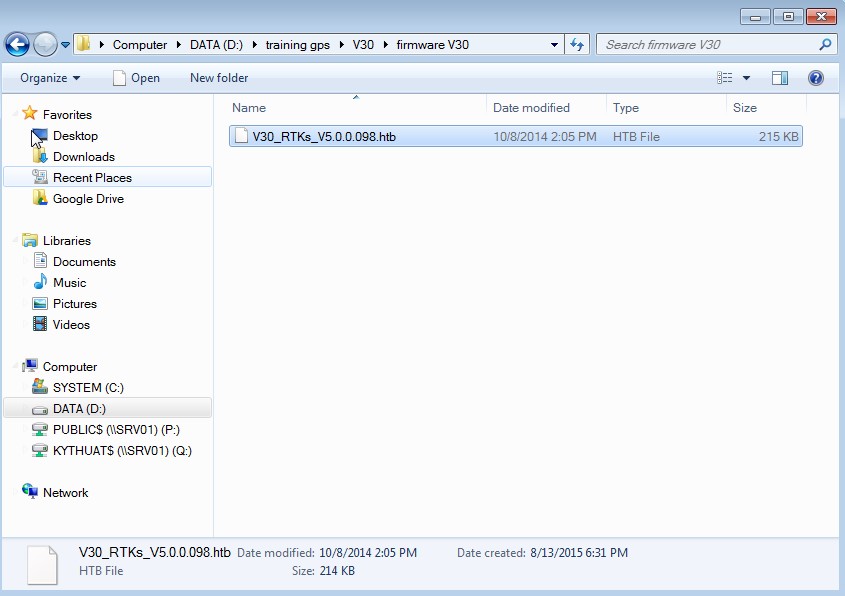Click the search magnifier icon
Screen dimensions: 845x596
click(825, 45)
